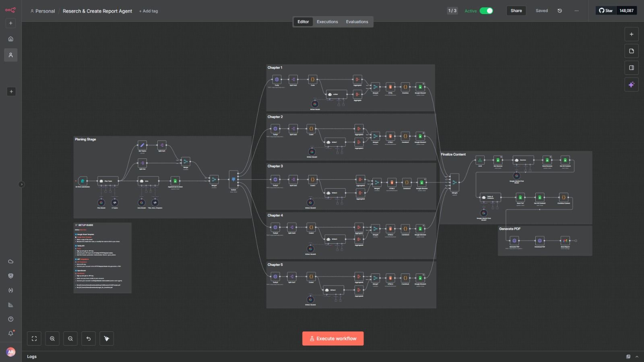Toggle the Active workflow switch off

coord(486,11)
